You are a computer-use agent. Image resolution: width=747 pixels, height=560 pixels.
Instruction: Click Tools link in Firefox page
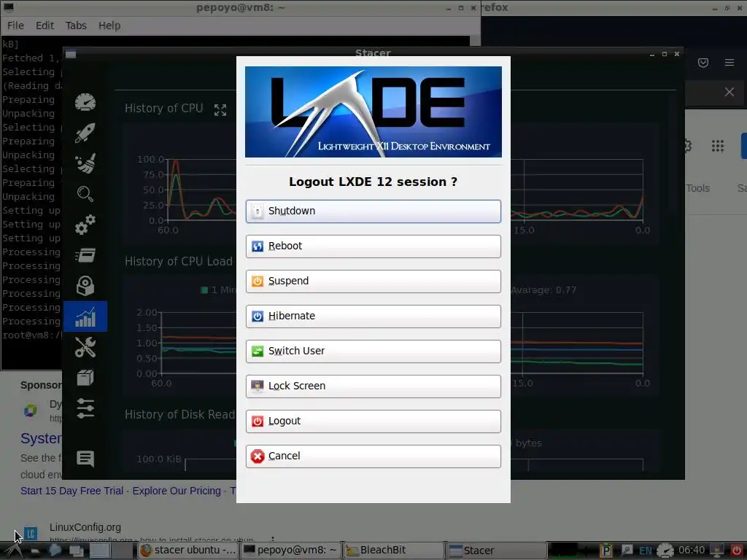click(698, 188)
